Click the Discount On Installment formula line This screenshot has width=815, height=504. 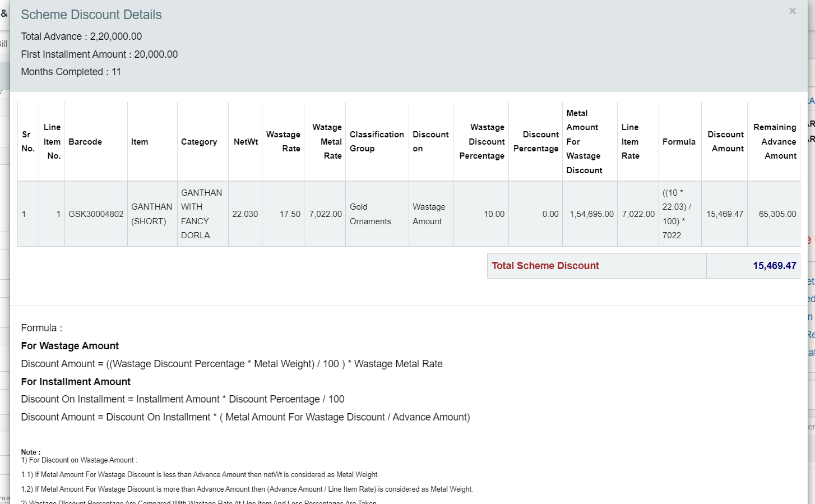[x=183, y=399]
